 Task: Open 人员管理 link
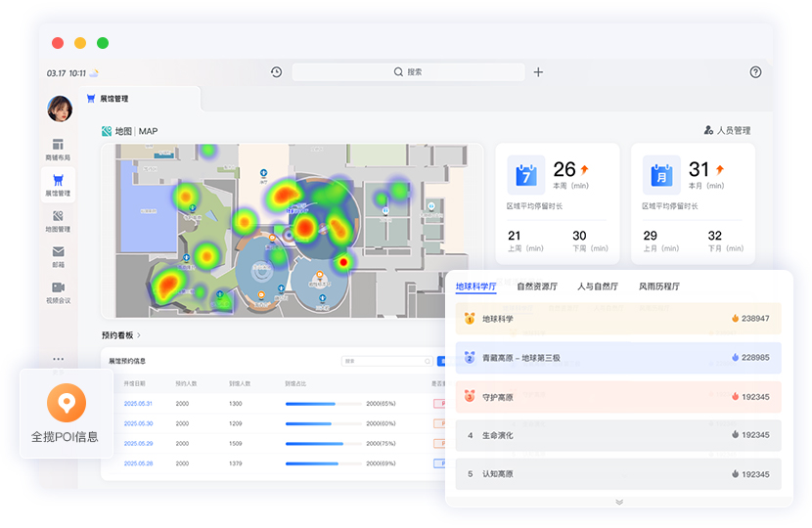pyautogui.click(x=727, y=130)
